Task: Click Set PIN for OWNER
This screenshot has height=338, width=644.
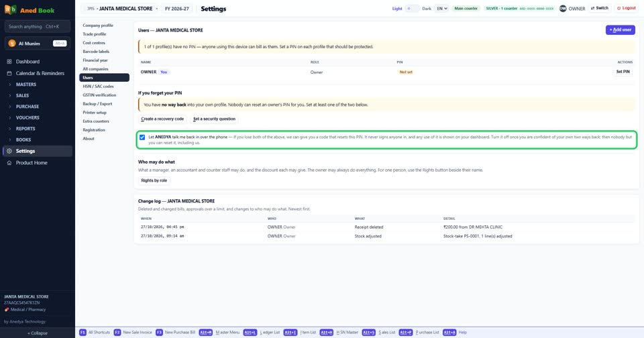Action: (623, 72)
